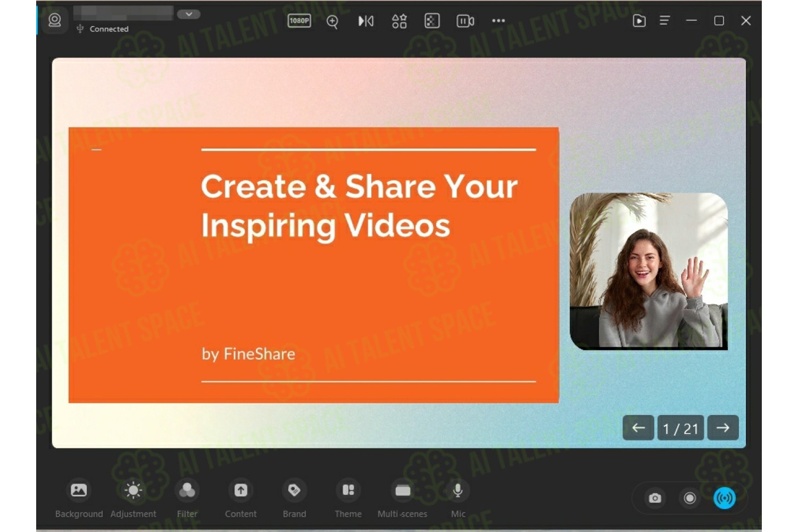Open the Multi-scenes tool
The image size is (798, 532).
(x=402, y=498)
